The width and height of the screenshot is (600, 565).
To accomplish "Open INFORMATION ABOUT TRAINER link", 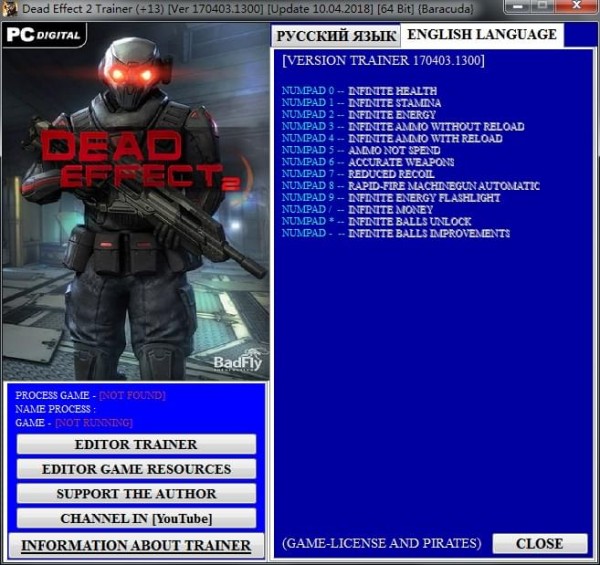I will click(x=136, y=545).
